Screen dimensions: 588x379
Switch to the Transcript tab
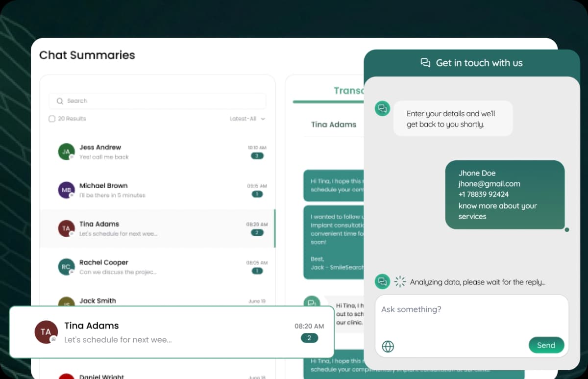[349, 91]
